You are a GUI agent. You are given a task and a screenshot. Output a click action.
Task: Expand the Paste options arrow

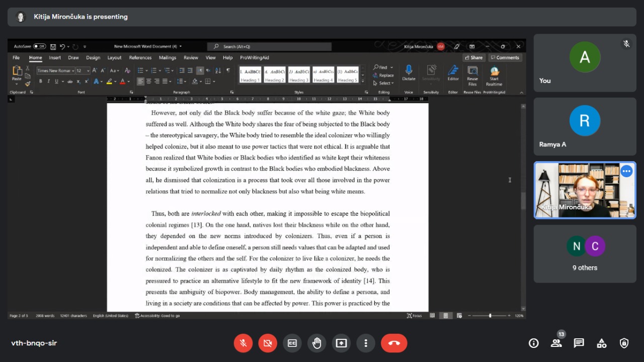coord(17,84)
